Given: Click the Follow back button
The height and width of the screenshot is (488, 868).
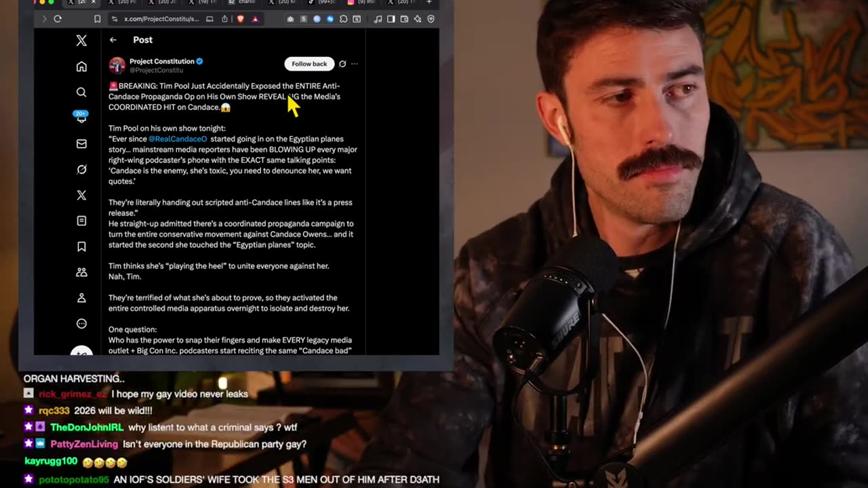Looking at the screenshot, I should click(309, 64).
